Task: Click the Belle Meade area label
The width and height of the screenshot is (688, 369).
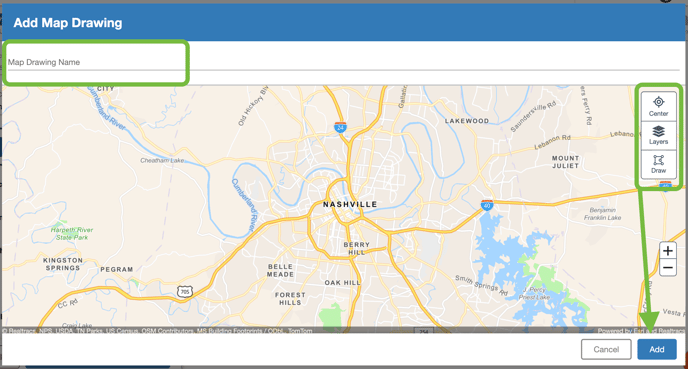Action: pos(280,270)
